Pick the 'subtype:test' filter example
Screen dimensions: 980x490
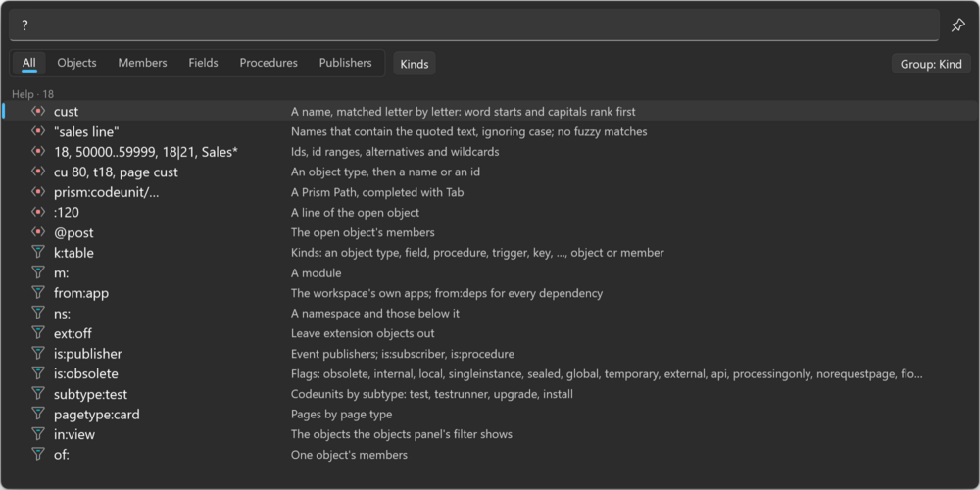point(90,394)
